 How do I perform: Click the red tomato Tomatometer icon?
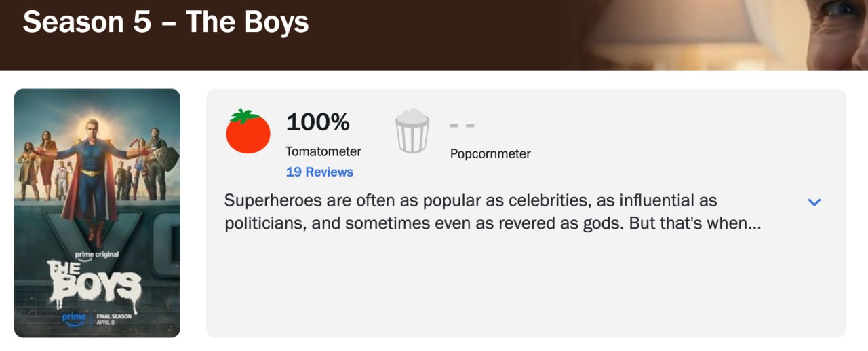[248, 131]
